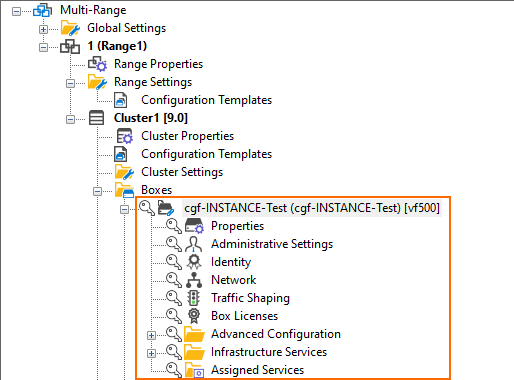Select the Boxes label
This screenshot has height=380, width=514.
157,190
